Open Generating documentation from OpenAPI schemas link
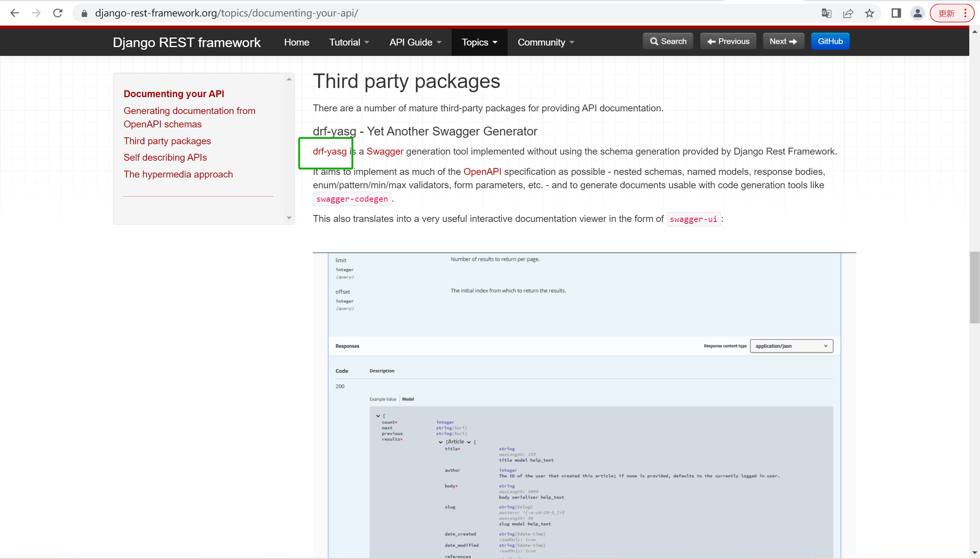980x559 pixels. pos(189,117)
